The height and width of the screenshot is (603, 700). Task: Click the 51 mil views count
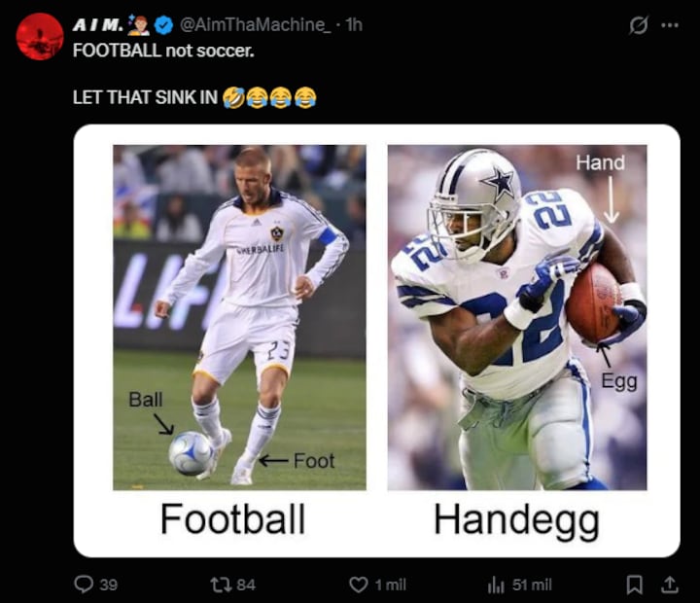point(532,585)
